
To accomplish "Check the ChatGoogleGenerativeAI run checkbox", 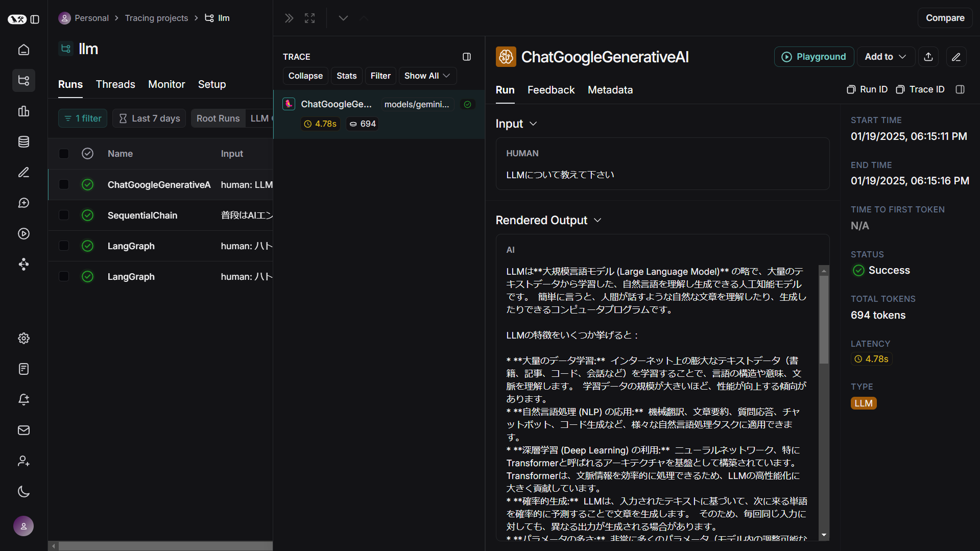I will coord(64,184).
